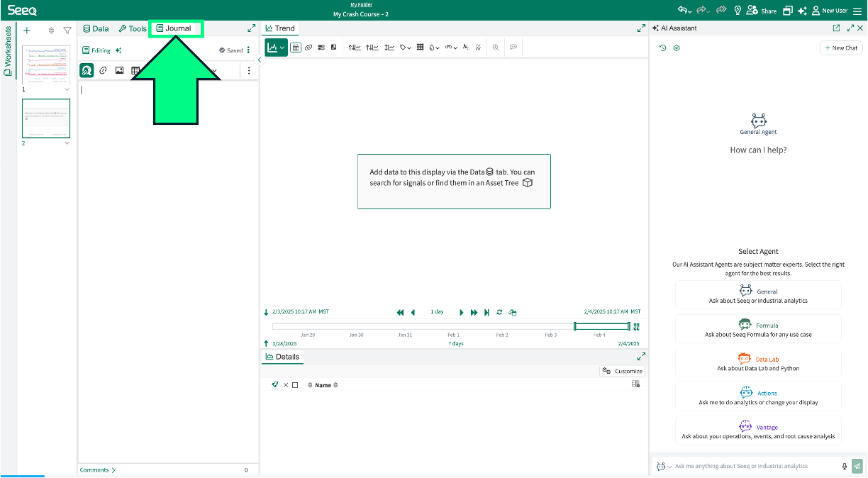Toggle the AI sparkle icon in top bar
868x478 pixels.
[x=802, y=11]
